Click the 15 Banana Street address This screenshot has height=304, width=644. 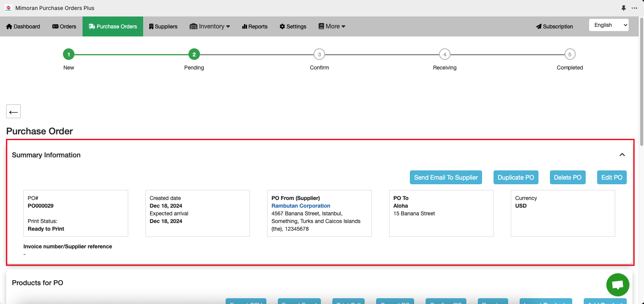(x=414, y=213)
